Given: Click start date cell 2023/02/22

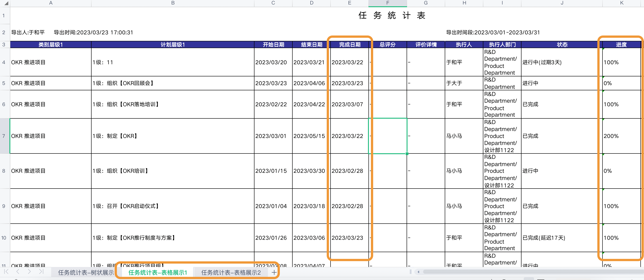Looking at the screenshot, I should coord(273,104).
